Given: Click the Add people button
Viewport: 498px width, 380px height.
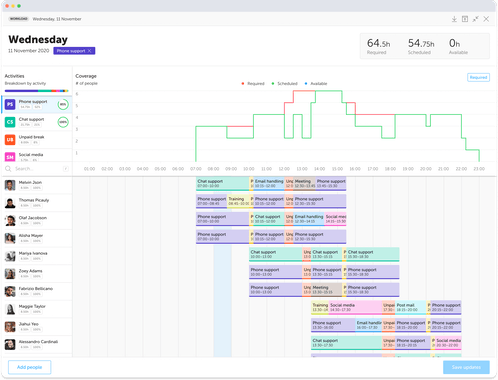Looking at the screenshot, I should (x=29, y=367).
